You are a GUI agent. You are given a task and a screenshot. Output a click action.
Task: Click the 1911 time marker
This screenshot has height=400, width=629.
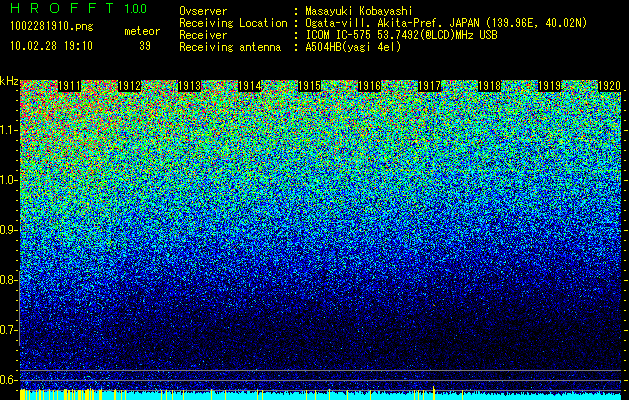tap(69, 86)
